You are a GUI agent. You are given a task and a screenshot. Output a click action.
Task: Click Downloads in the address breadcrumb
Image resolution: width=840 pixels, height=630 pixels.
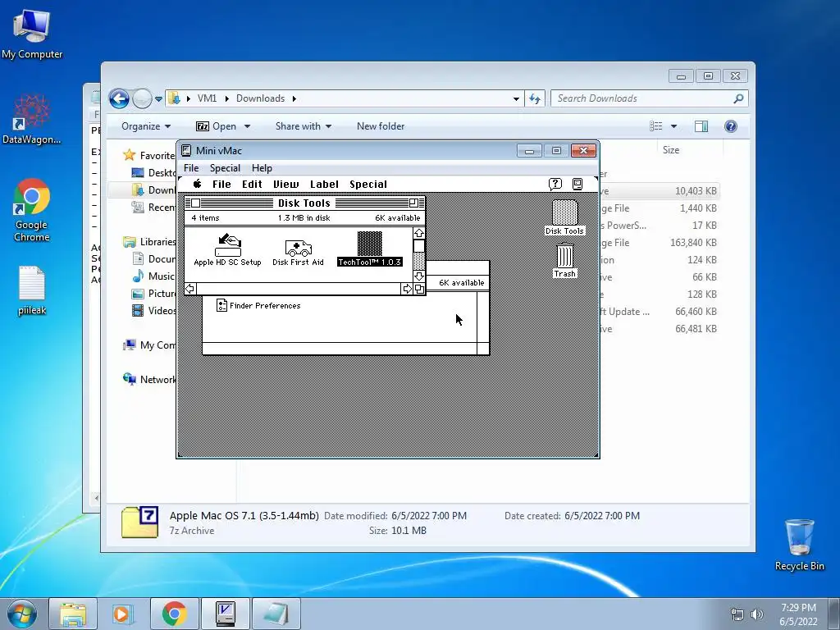(x=260, y=98)
